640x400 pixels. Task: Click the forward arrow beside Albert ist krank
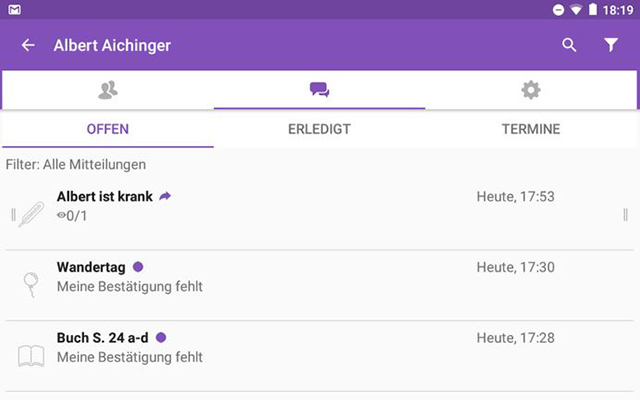tap(165, 196)
